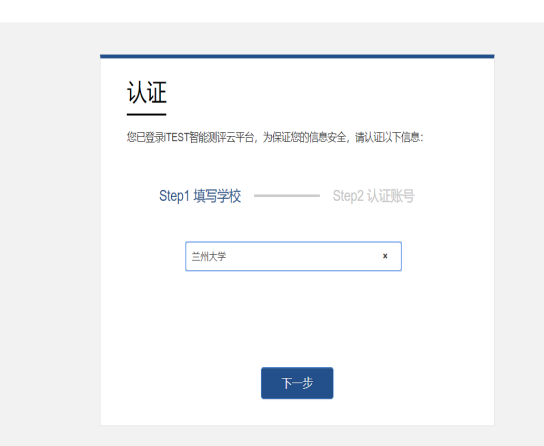Viewport: 544px width, 446px height.
Task: Select the Step1 填写学校 step label
Action: pyautogui.click(x=200, y=196)
